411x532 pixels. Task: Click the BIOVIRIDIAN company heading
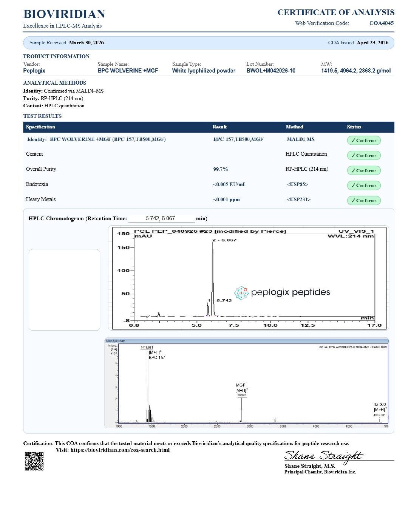coord(64,14)
